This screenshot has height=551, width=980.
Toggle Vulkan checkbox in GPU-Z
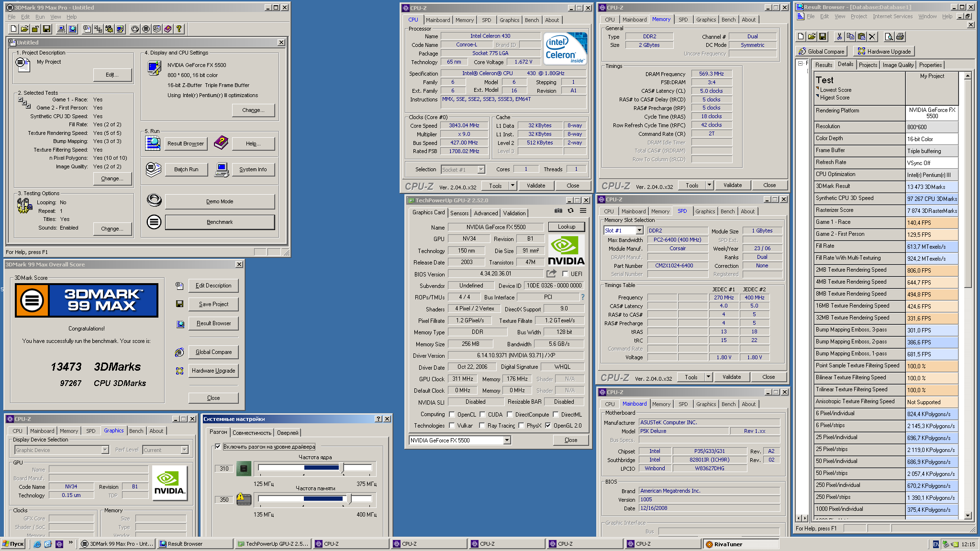click(452, 425)
